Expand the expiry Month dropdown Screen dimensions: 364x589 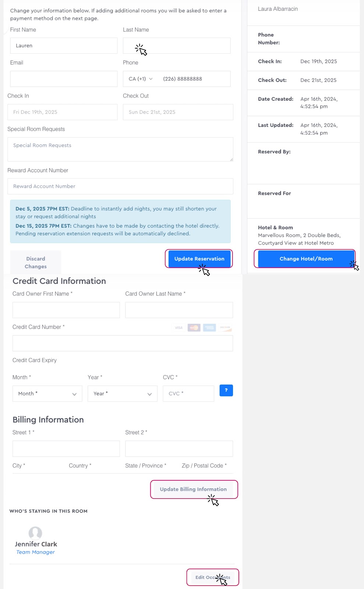[x=47, y=394]
